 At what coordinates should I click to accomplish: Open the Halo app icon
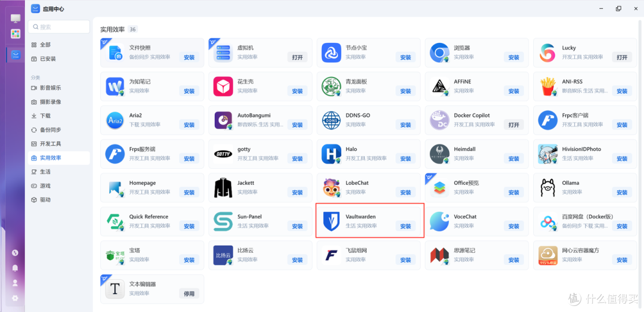point(332,154)
